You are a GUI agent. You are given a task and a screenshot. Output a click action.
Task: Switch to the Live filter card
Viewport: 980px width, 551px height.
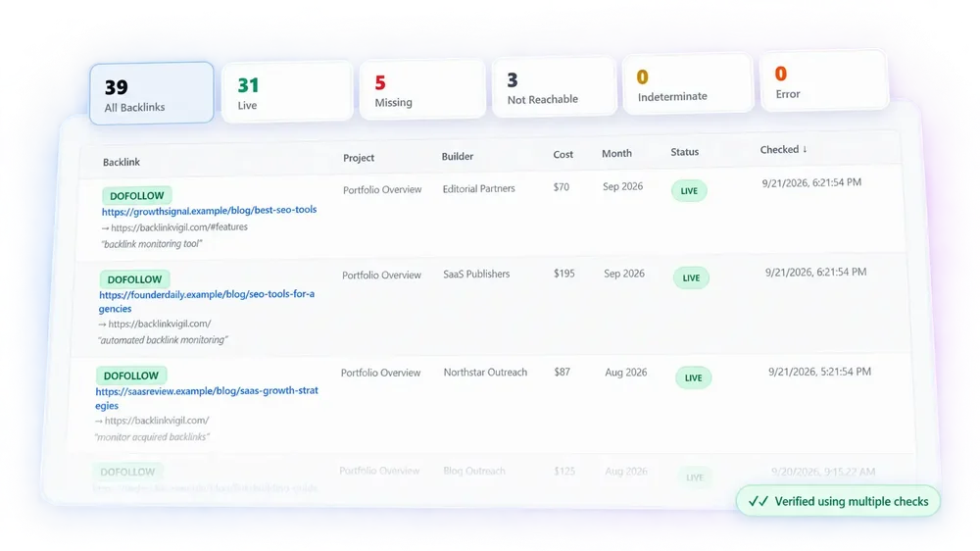[287, 92]
